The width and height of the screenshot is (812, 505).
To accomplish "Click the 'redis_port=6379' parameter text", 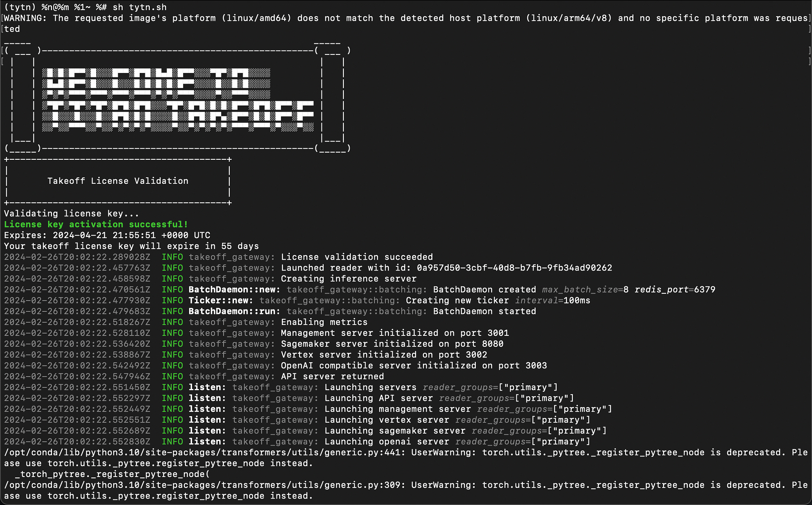I will coord(675,290).
